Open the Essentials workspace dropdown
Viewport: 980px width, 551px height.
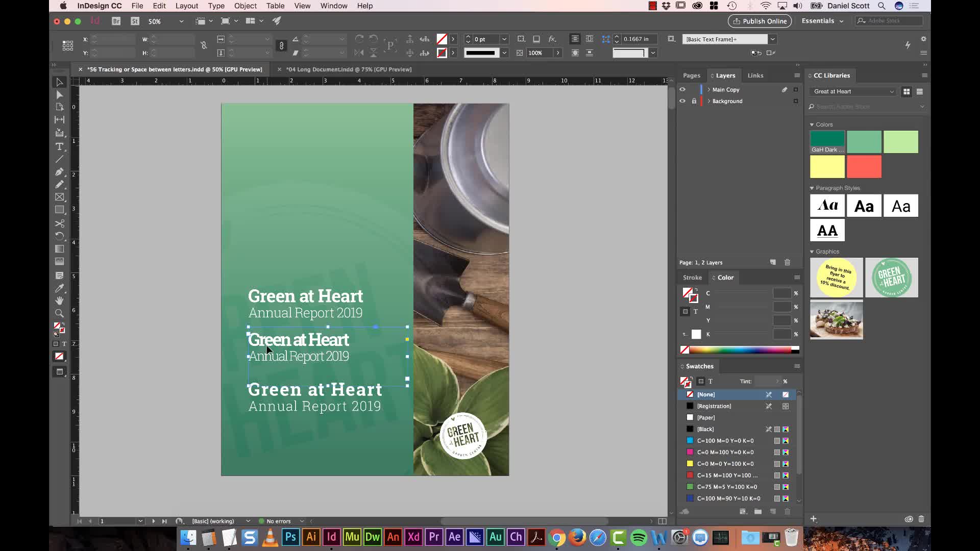click(822, 21)
